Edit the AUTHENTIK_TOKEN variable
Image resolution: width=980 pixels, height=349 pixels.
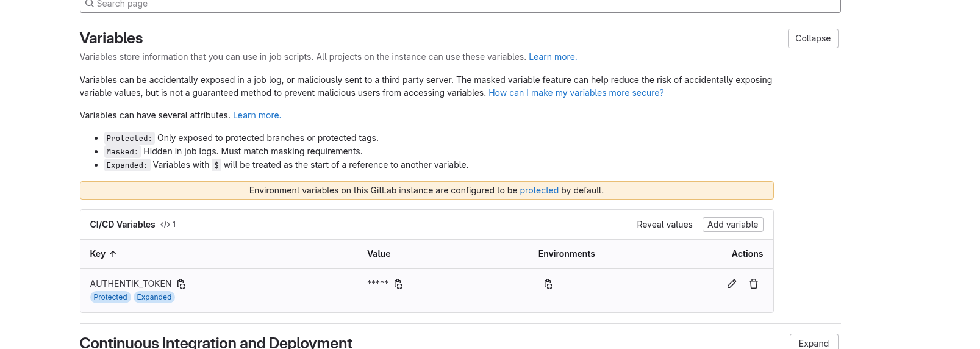[x=732, y=284]
